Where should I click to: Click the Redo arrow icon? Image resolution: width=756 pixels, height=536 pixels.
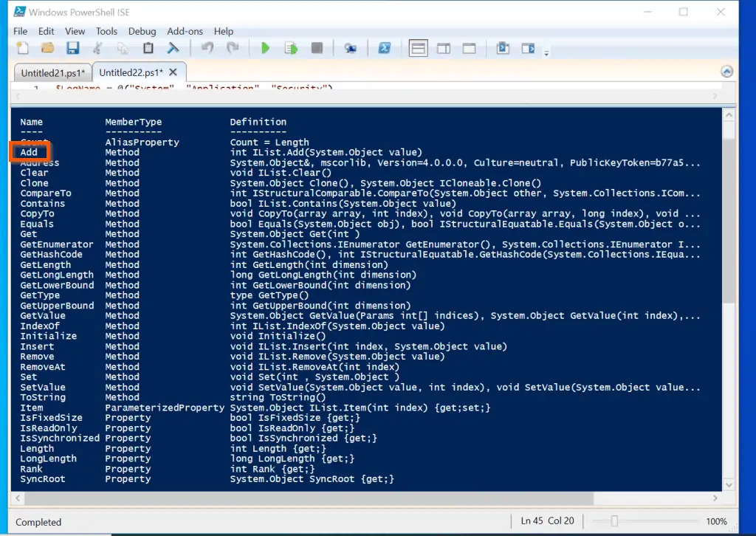[x=233, y=48]
